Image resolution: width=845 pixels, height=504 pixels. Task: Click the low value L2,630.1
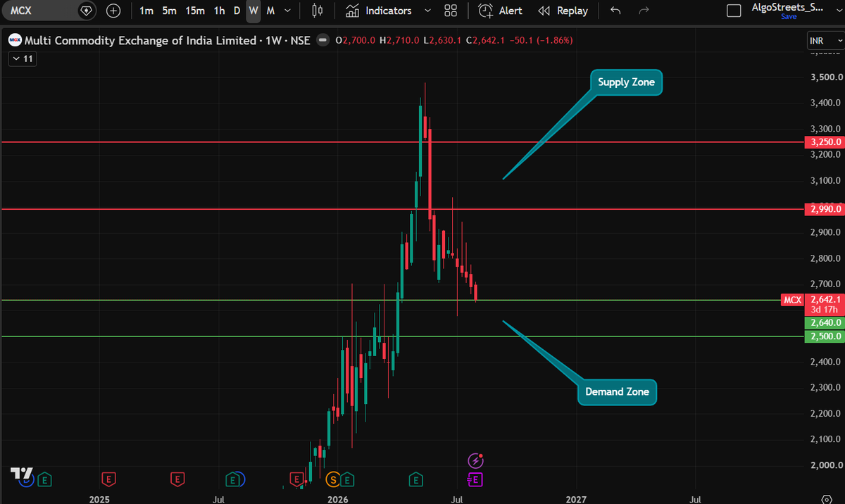[442, 41]
